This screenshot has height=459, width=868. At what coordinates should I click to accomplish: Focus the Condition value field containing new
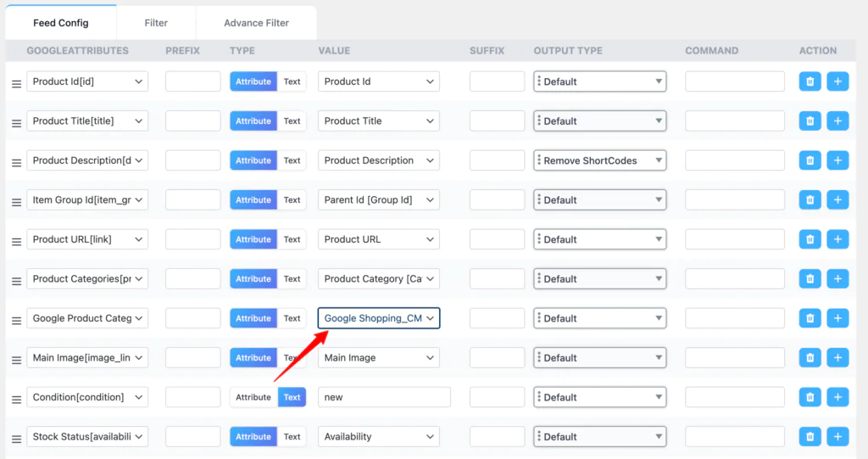click(384, 397)
